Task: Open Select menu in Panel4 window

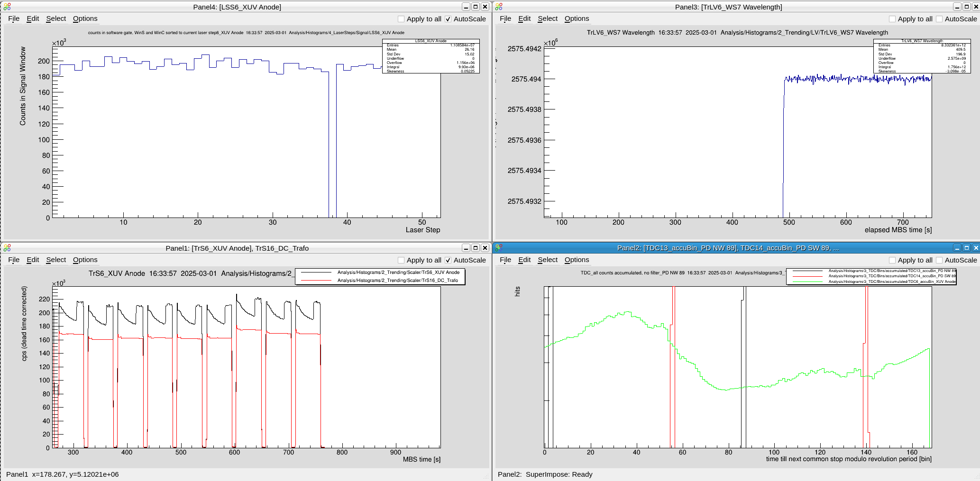Action: point(56,18)
